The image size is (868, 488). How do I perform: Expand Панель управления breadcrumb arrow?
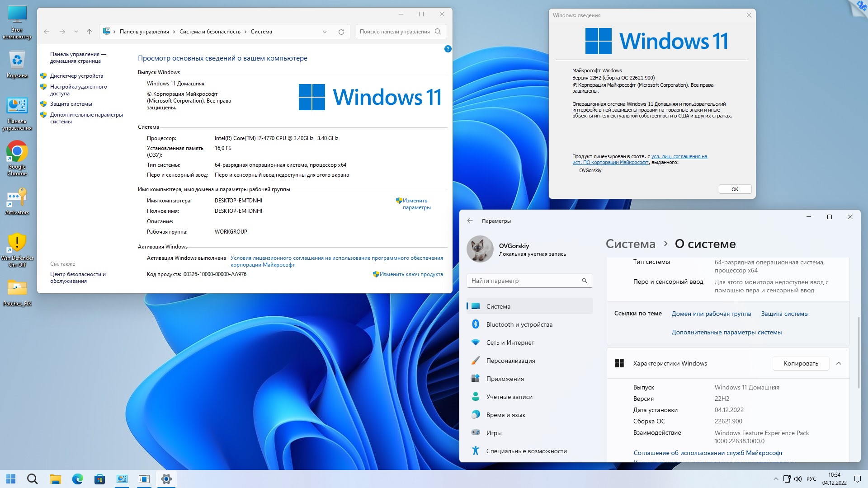coord(174,32)
